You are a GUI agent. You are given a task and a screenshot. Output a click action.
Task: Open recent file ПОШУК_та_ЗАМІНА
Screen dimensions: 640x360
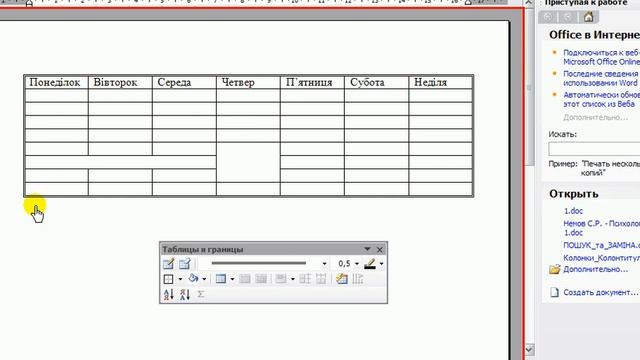[x=602, y=245]
